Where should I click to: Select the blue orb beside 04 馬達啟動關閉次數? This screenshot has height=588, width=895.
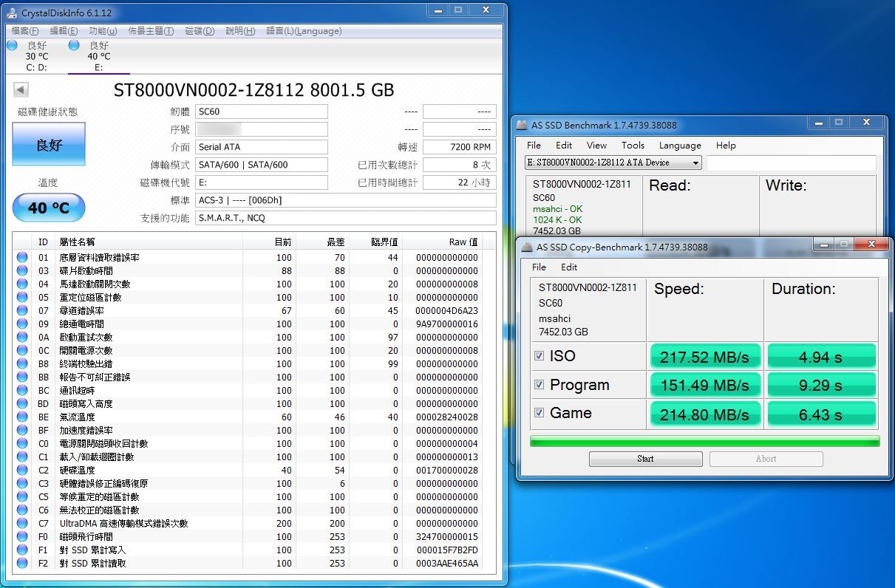(x=22, y=284)
